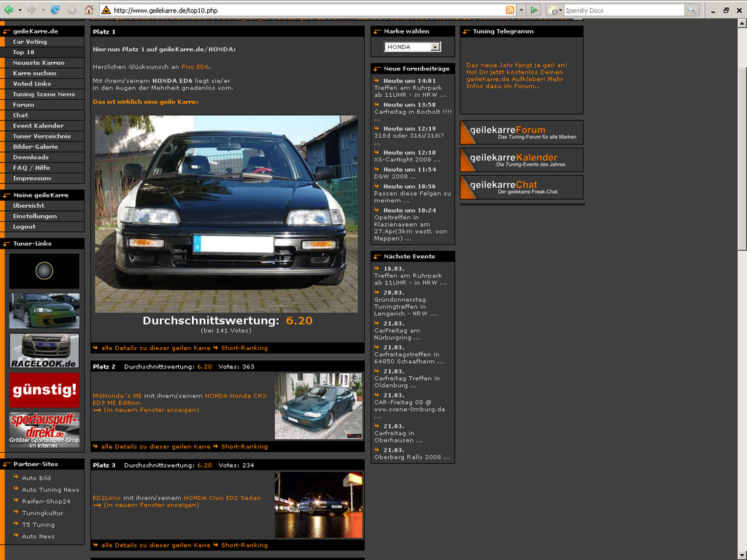This screenshot has height=560, width=747.
Task: Click the large black Honda ED6 photo
Action: (x=226, y=214)
